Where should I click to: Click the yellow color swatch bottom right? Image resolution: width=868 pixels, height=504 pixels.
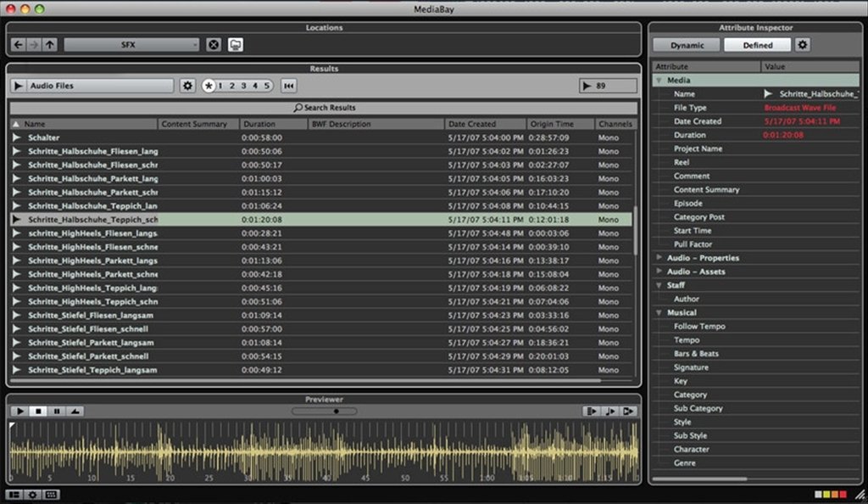(x=826, y=495)
